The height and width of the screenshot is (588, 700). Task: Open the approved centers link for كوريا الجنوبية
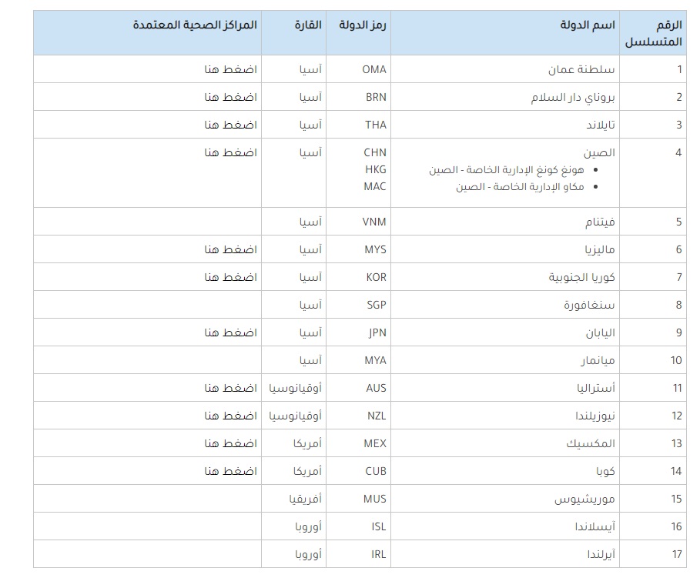coord(230,277)
